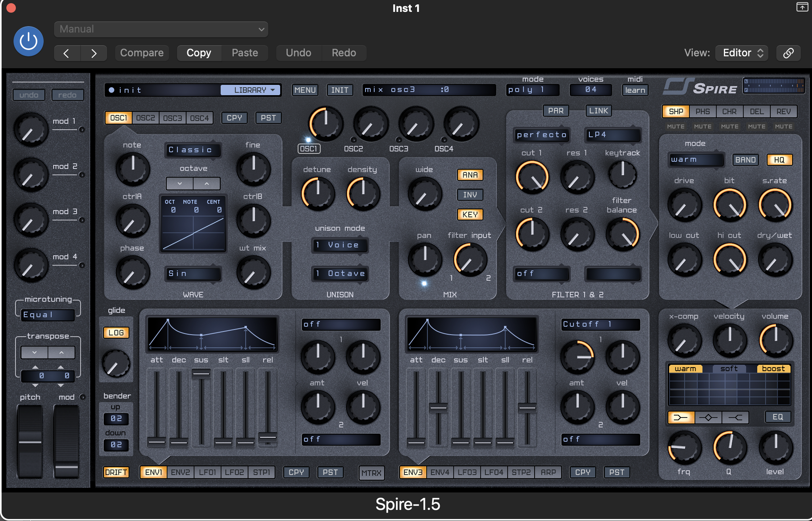Toggle the EQ on/off button
Screen dimensions: 812x521
coord(778,417)
